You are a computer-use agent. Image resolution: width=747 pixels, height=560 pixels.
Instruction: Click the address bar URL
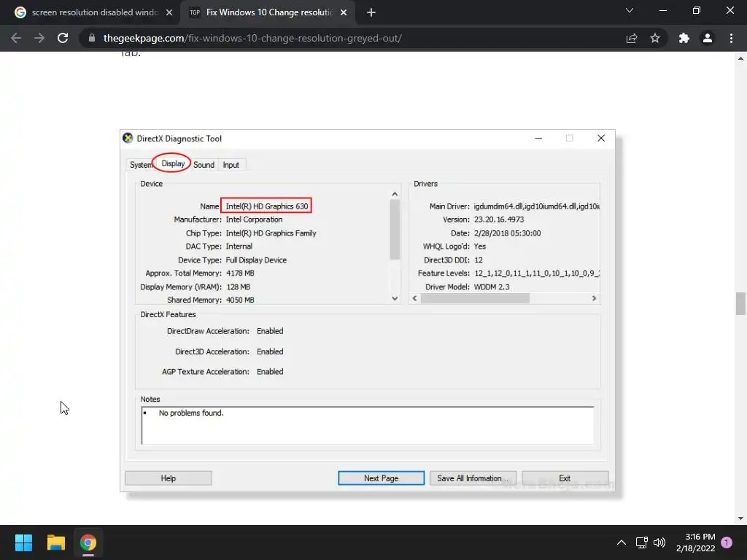252,38
